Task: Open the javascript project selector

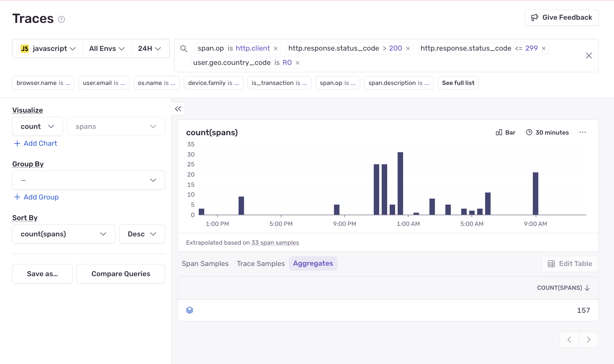Action: click(x=48, y=48)
